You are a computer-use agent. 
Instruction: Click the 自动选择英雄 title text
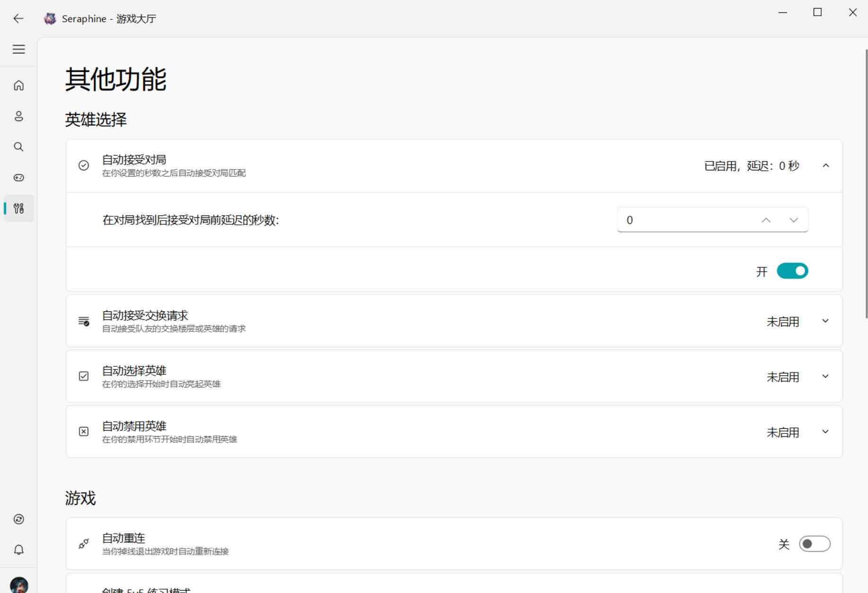pyautogui.click(x=134, y=371)
